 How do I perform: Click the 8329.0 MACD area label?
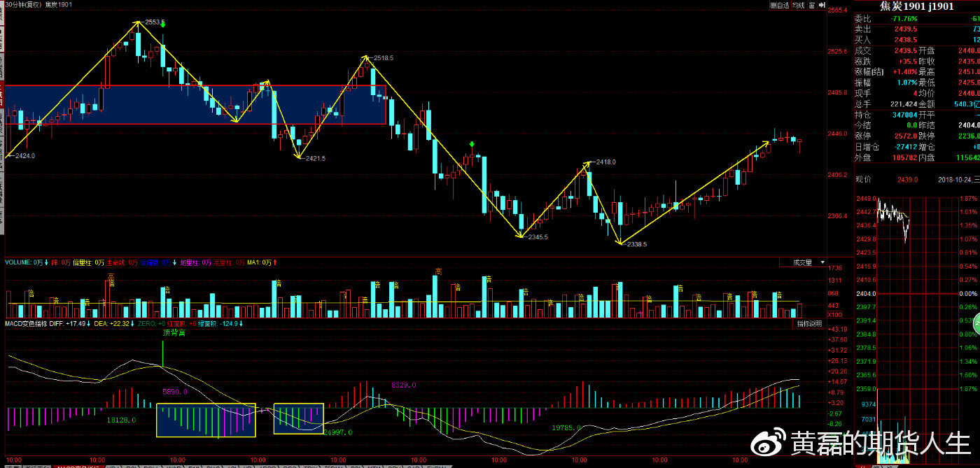point(404,385)
